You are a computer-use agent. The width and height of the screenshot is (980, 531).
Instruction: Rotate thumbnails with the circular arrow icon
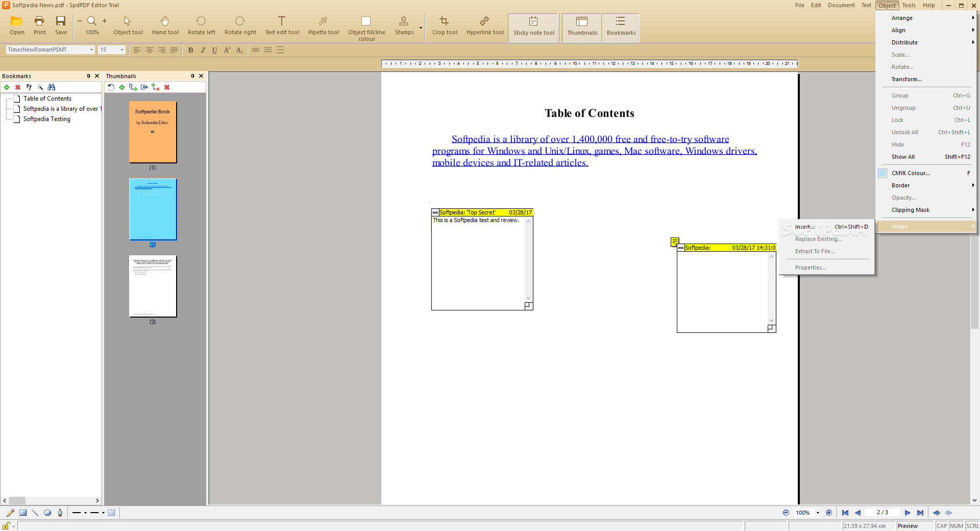click(111, 87)
